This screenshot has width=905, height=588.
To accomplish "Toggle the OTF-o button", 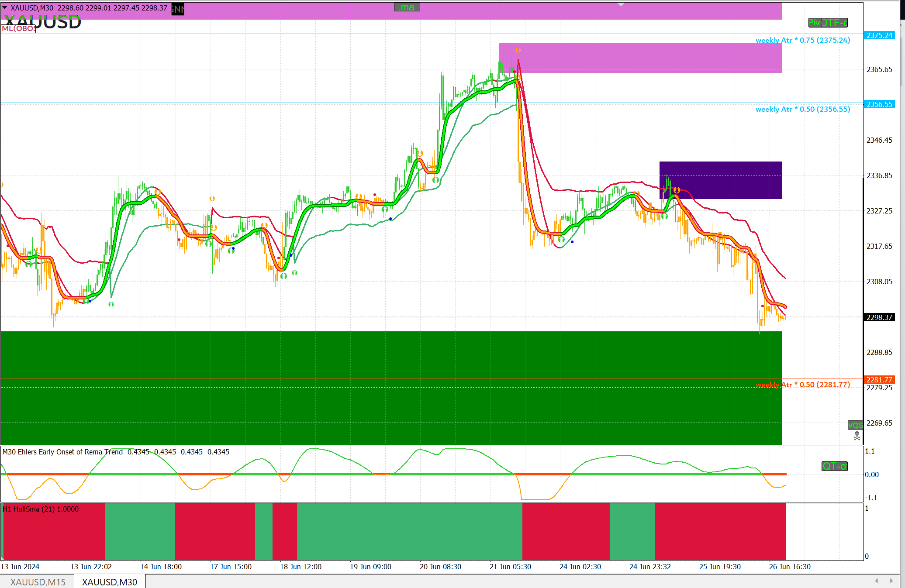I will (835, 23).
